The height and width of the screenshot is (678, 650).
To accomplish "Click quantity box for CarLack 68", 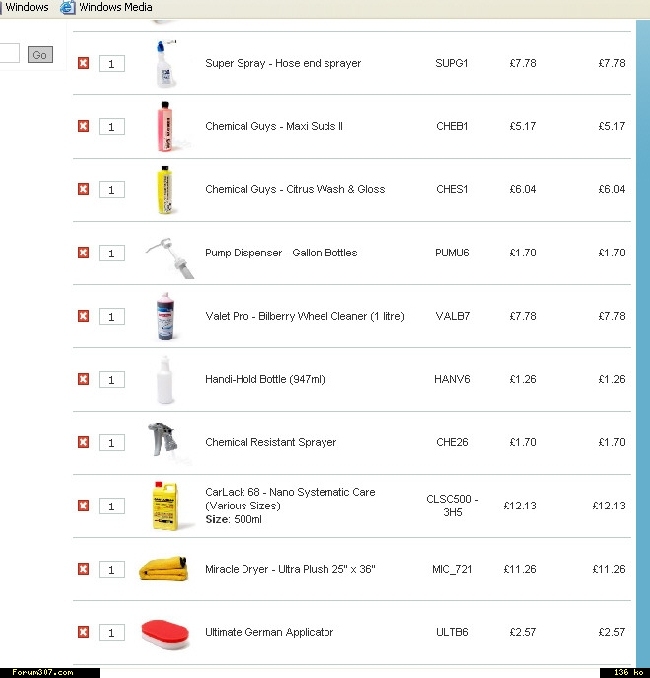I will [112, 506].
